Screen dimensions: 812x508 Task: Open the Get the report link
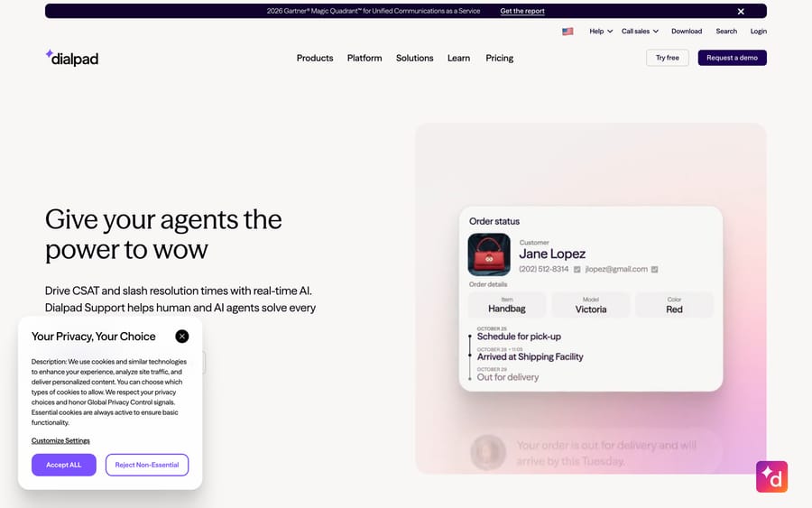pyautogui.click(x=522, y=11)
